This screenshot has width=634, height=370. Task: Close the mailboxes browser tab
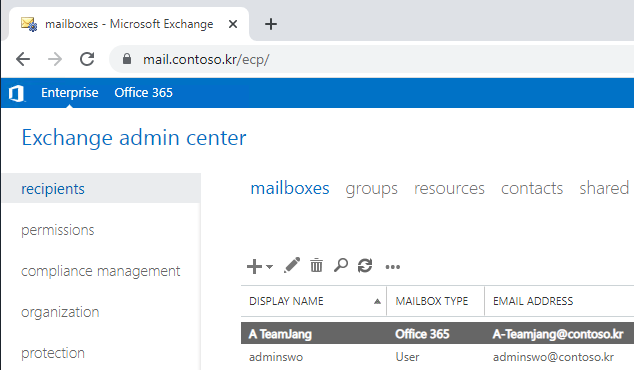[232, 24]
